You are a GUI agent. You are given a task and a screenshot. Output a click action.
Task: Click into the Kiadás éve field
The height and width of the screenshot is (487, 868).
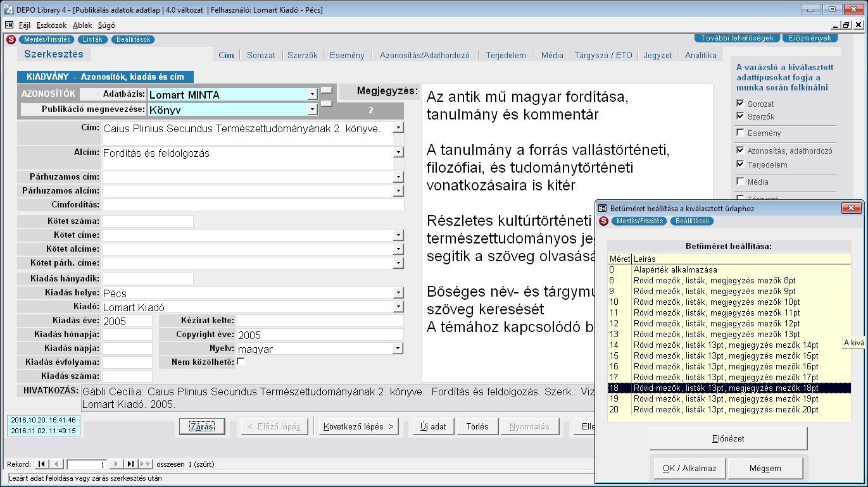[127, 321]
